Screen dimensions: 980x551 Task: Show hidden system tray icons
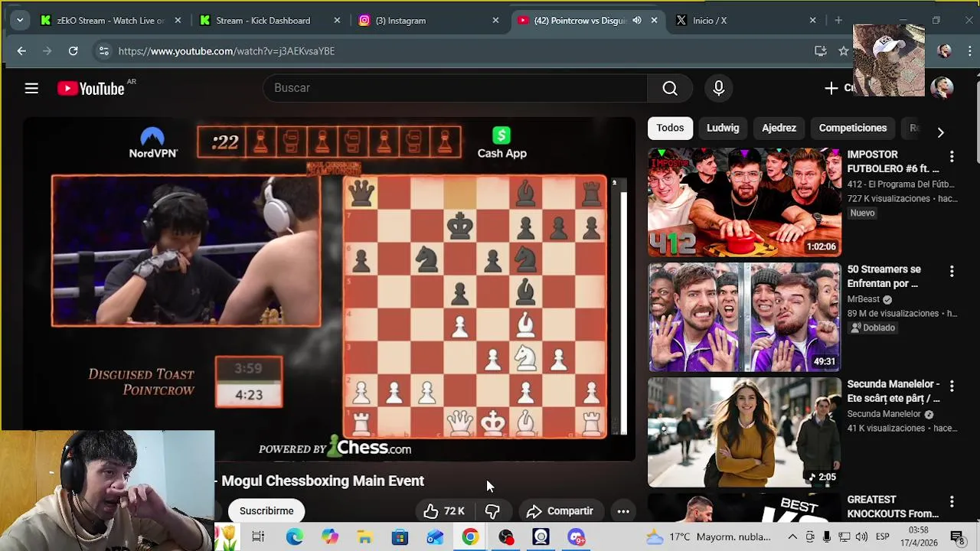(792, 537)
